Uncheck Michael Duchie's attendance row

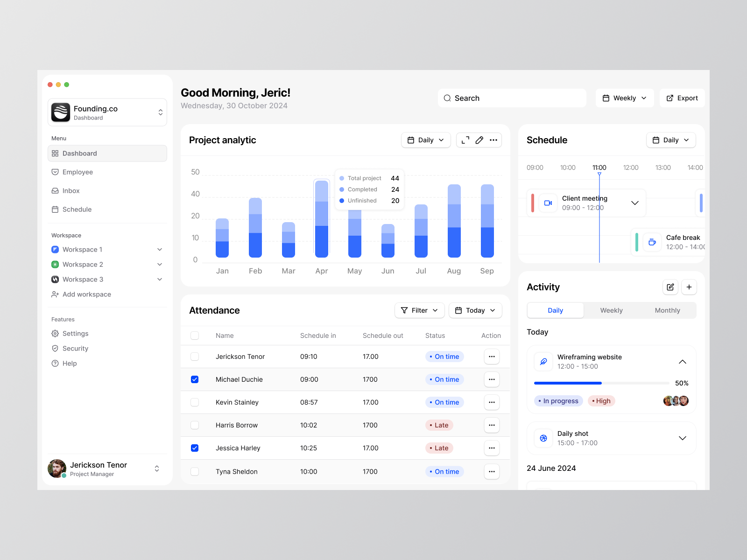click(x=195, y=379)
